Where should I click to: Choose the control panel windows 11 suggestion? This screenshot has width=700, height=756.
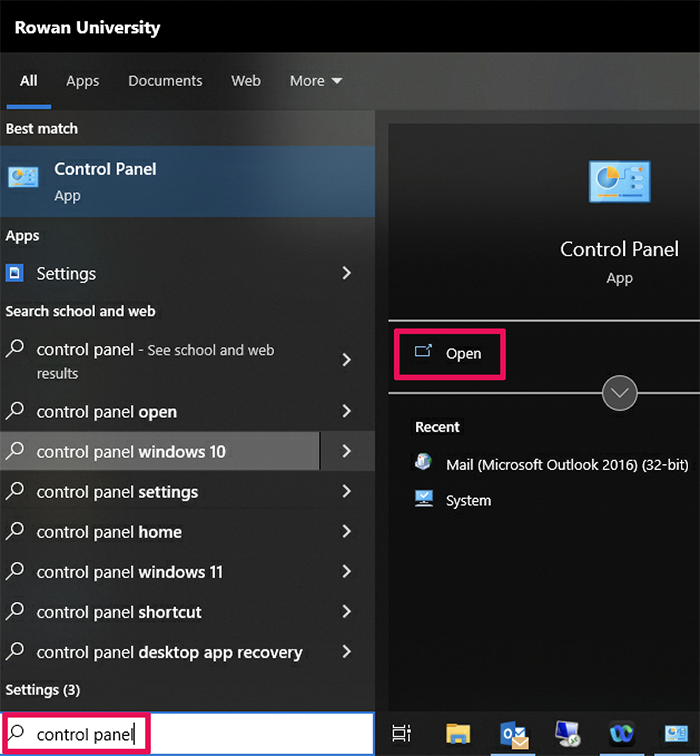tap(130, 572)
